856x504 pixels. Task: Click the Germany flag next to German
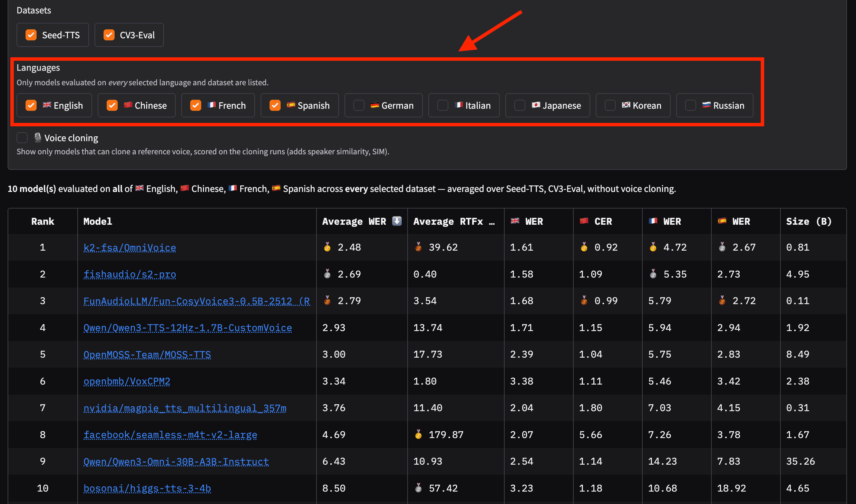pyautogui.click(x=375, y=105)
